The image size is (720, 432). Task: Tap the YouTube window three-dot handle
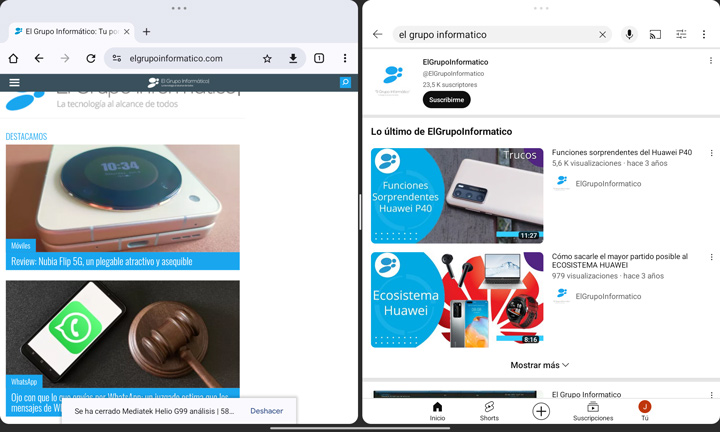pyautogui.click(x=541, y=8)
